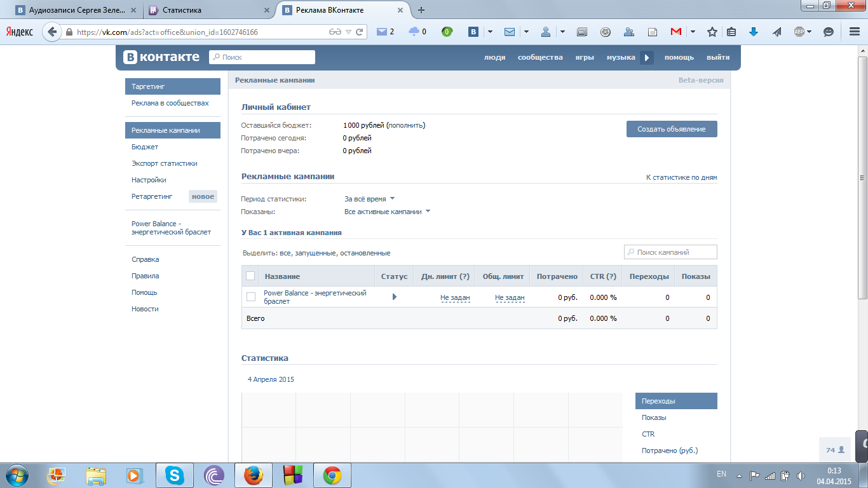Click the smiley chat bubble toolbar icon
Screen dimensions: 868x488
click(829, 32)
